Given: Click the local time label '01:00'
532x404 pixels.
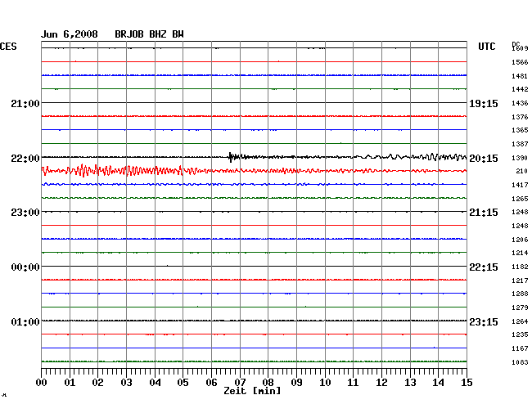Looking at the screenshot, I should (25, 321).
